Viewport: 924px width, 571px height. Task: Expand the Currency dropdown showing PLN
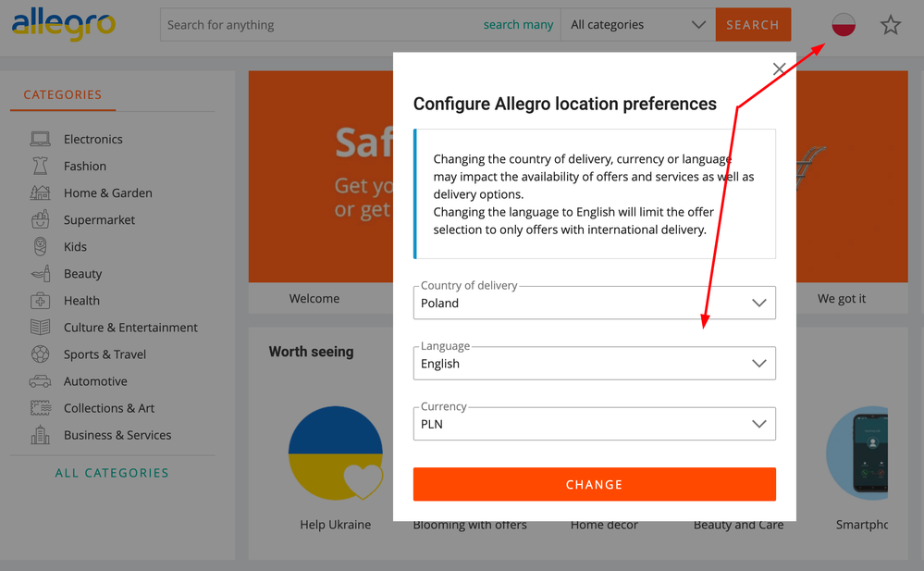(x=594, y=424)
